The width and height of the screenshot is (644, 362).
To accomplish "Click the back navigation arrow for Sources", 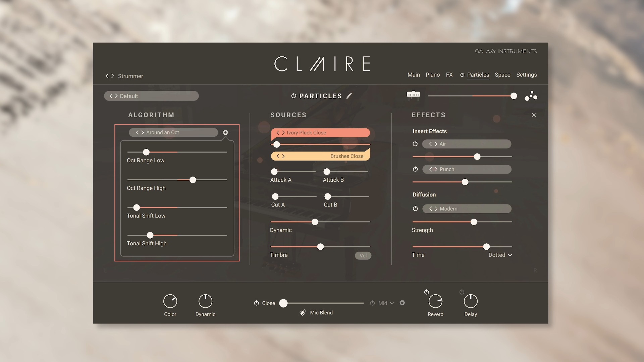I will pos(277,133).
